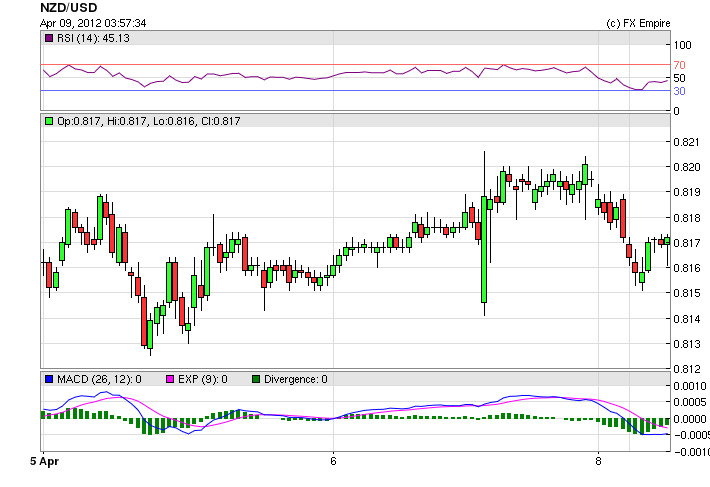Click the 8 date axis label
Image resolution: width=710 pixels, height=487 pixels.
pos(599,461)
